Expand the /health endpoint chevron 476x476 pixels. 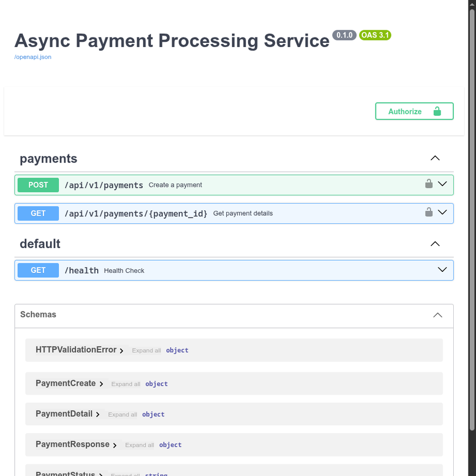click(442, 269)
